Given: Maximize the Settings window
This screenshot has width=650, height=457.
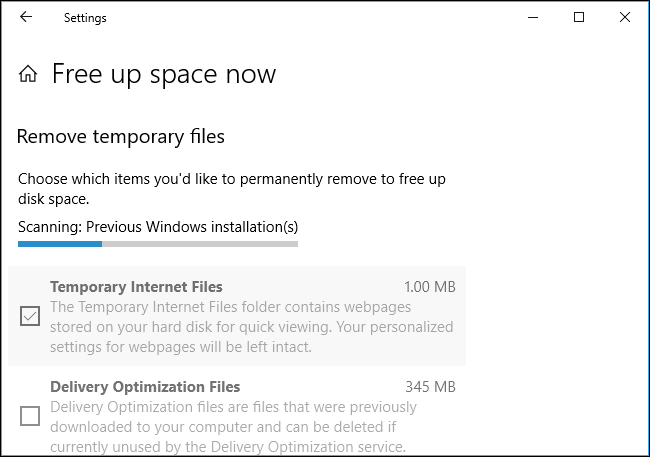Looking at the screenshot, I should (579, 17).
